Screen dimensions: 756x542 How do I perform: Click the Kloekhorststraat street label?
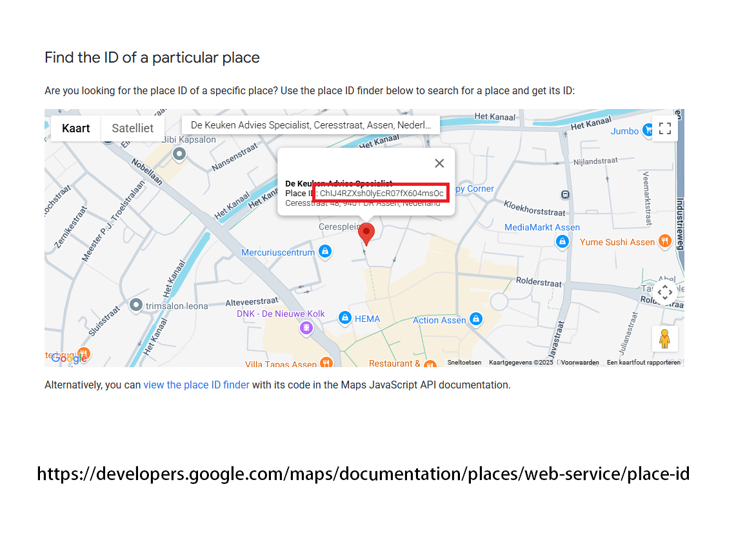click(x=534, y=208)
